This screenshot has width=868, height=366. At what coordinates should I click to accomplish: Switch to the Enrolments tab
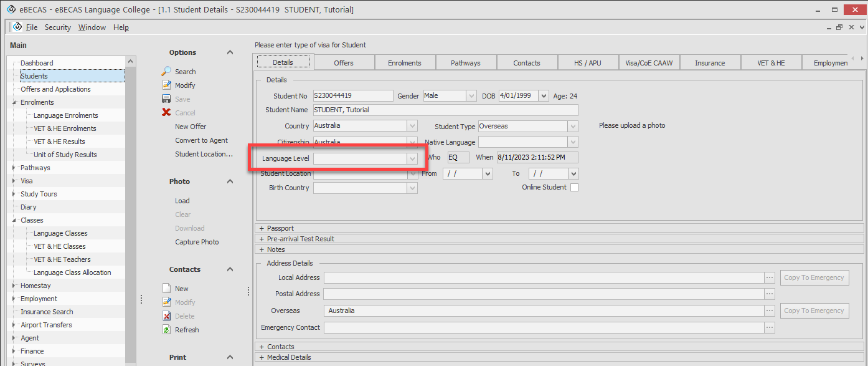(x=404, y=63)
